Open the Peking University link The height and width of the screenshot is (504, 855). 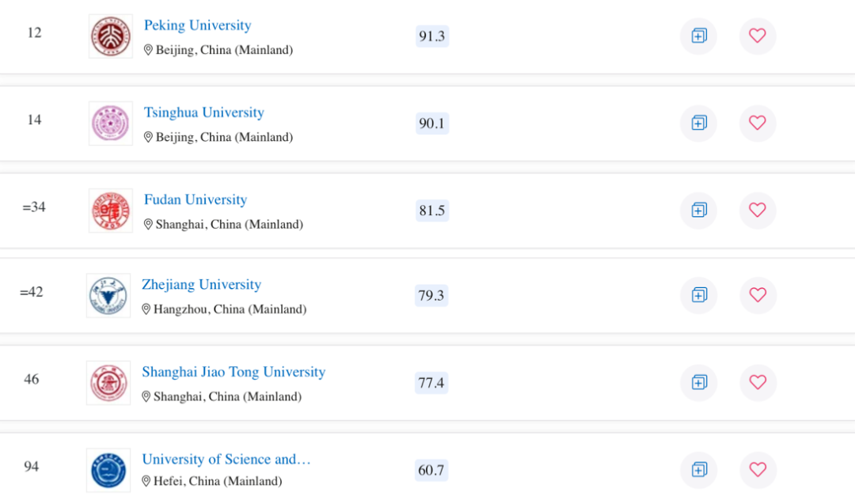[x=197, y=25]
